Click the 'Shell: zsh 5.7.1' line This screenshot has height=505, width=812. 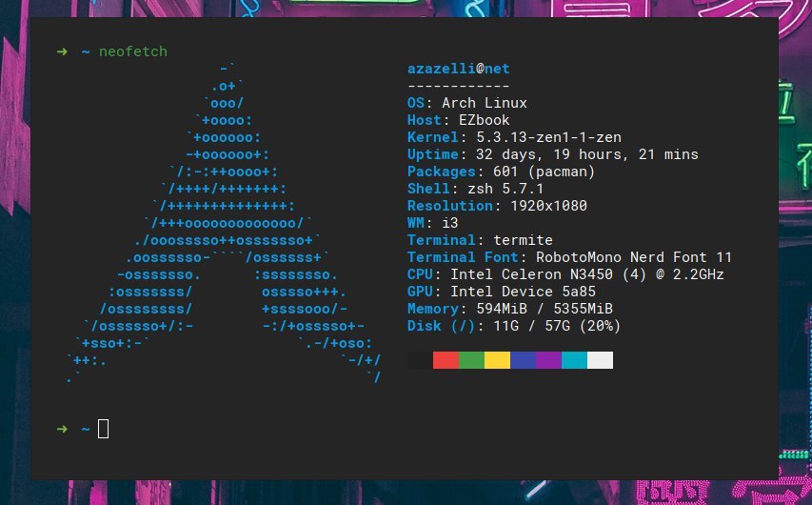pyautogui.click(x=475, y=189)
